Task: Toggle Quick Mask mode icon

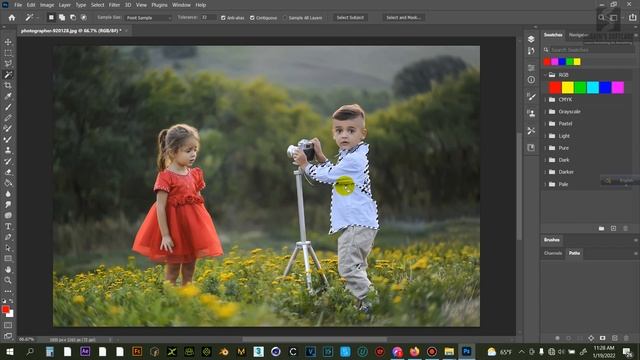Action: 8,325
